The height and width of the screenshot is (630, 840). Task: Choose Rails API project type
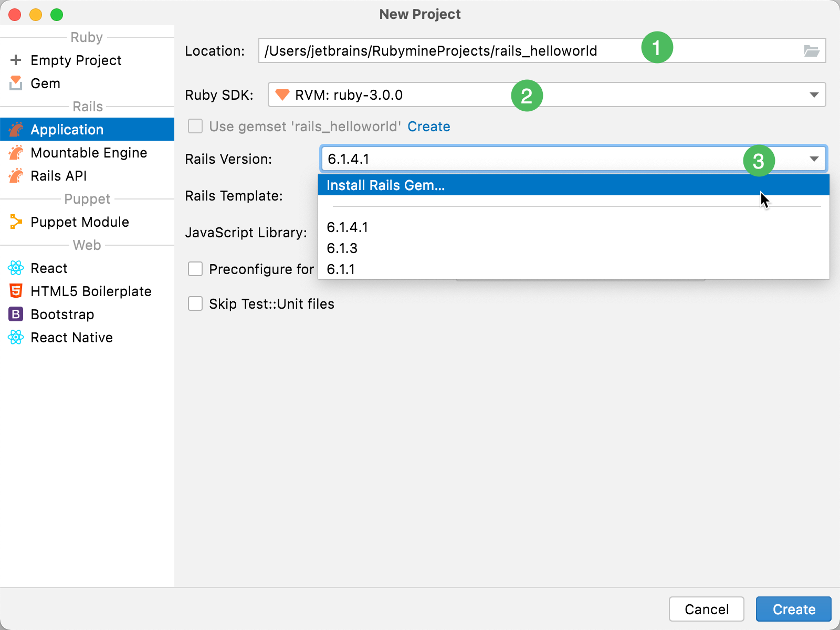[x=87, y=175]
